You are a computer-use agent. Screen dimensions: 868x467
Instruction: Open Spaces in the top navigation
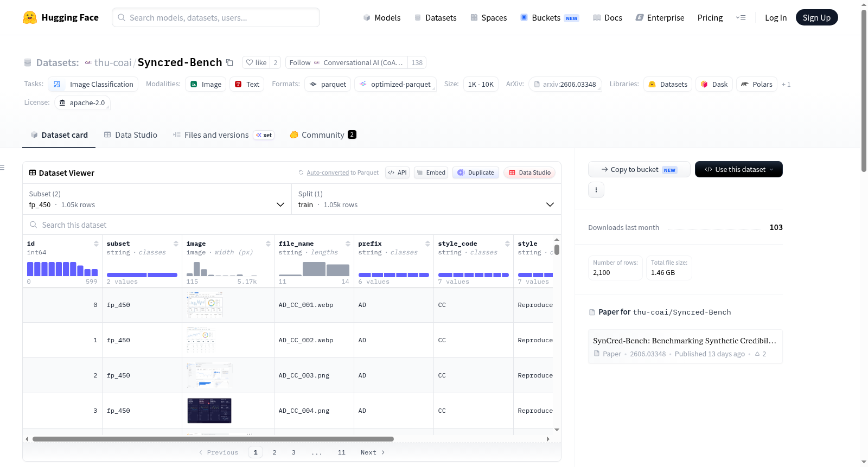tap(489, 17)
